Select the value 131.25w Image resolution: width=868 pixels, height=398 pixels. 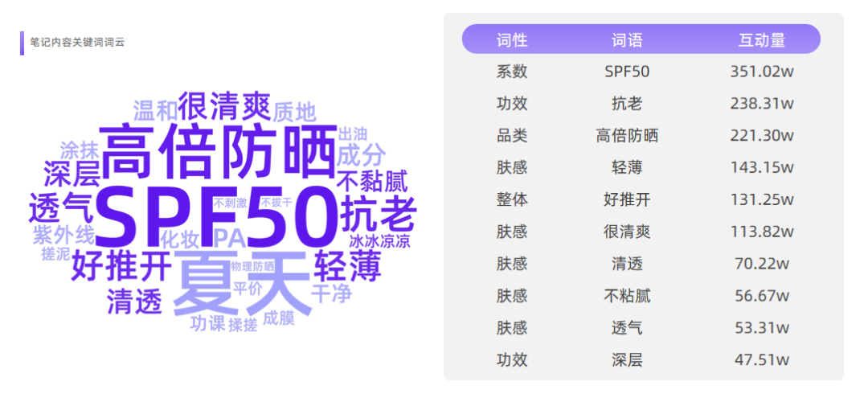(762, 200)
